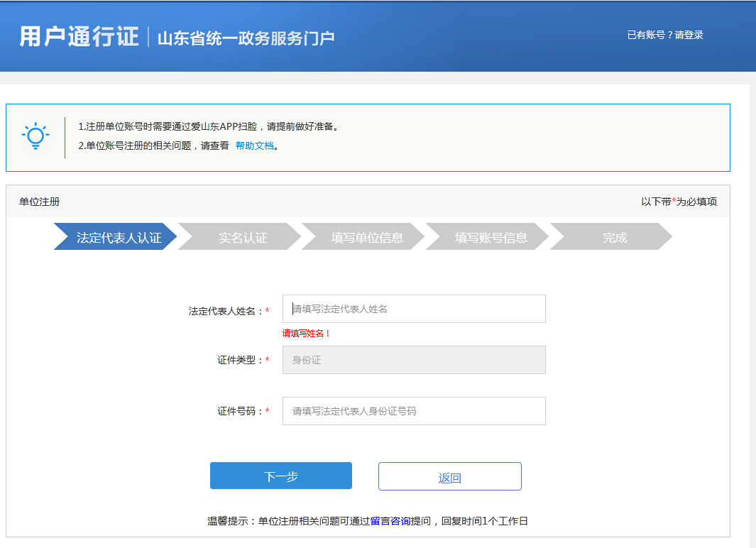Open the 留言咨询 message consultation link

(x=390, y=521)
